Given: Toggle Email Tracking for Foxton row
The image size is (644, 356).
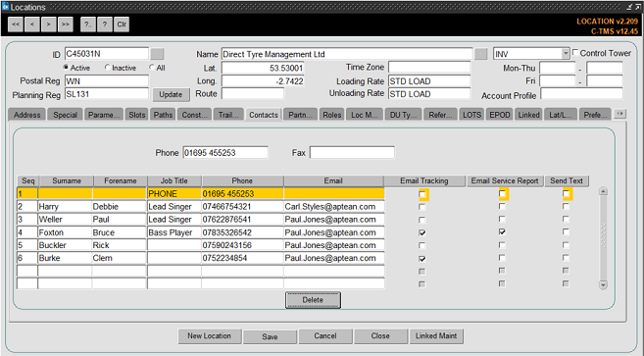Looking at the screenshot, I should 422,232.
